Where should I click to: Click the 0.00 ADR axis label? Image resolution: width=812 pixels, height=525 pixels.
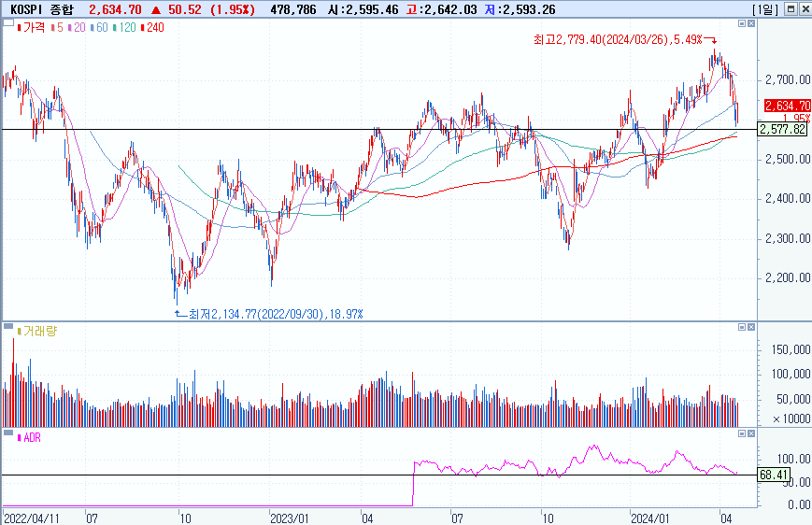799,504
